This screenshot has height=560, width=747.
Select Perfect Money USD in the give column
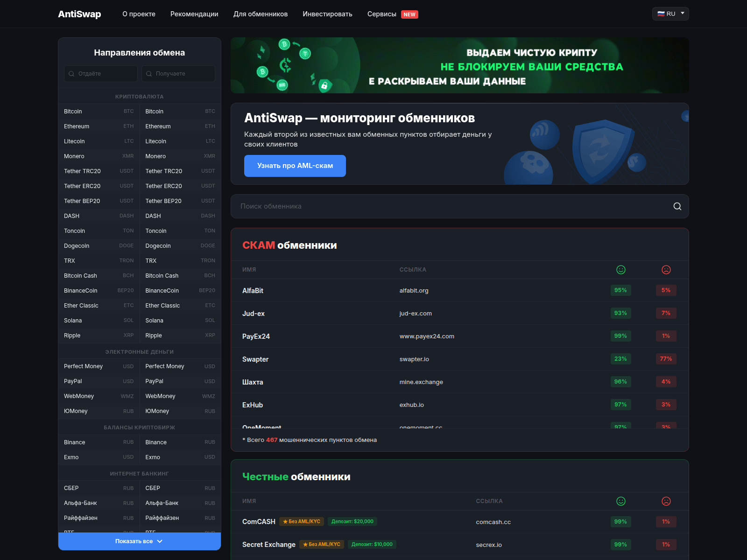pos(99,366)
